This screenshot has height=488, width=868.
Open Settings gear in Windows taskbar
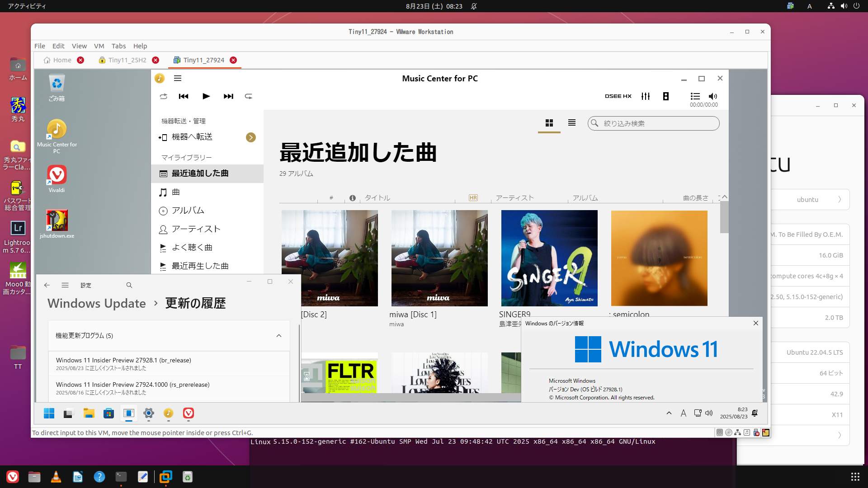pyautogui.click(x=149, y=413)
